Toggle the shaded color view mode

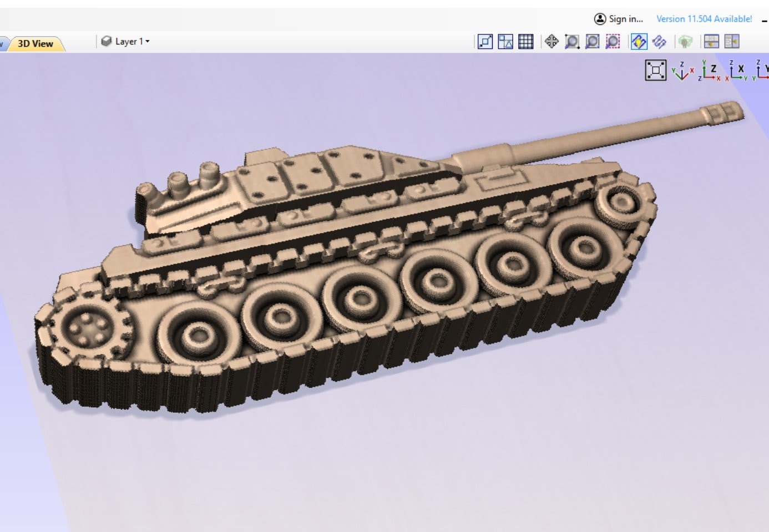tap(639, 42)
